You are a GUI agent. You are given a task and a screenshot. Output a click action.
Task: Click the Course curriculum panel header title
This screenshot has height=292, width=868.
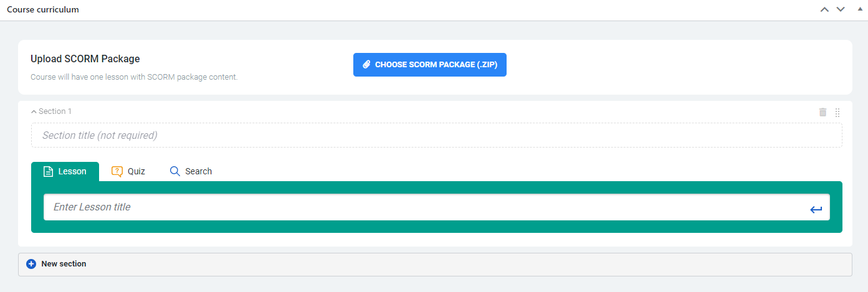click(43, 10)
